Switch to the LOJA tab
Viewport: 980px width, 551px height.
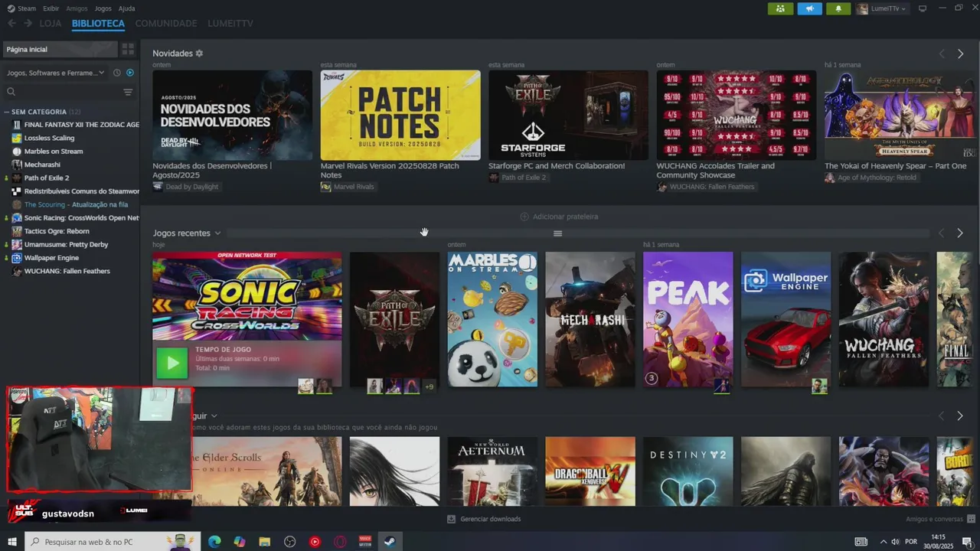[x=50, y=24]
